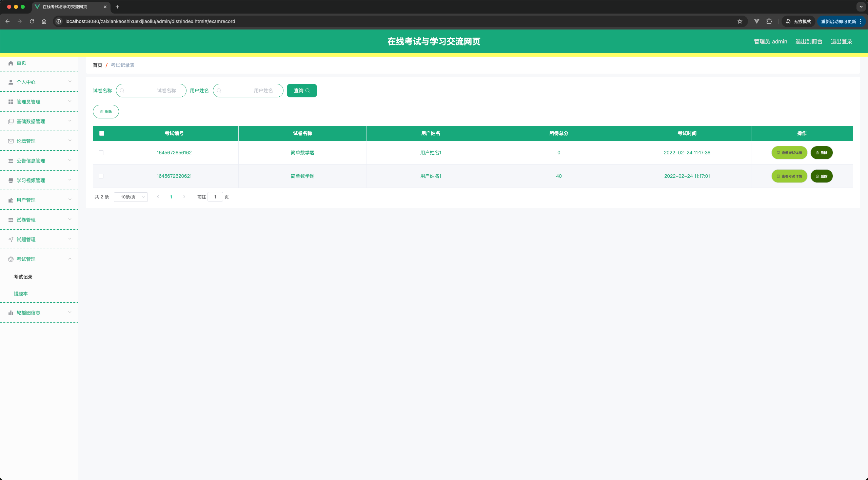868x480 pixels.
Task: Select the 错题本 submenu item
Action: click(21, 294)
